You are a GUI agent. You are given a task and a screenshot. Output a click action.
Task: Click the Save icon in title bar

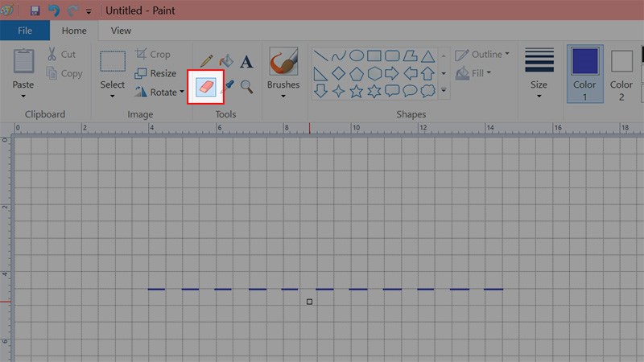(35, 11)
